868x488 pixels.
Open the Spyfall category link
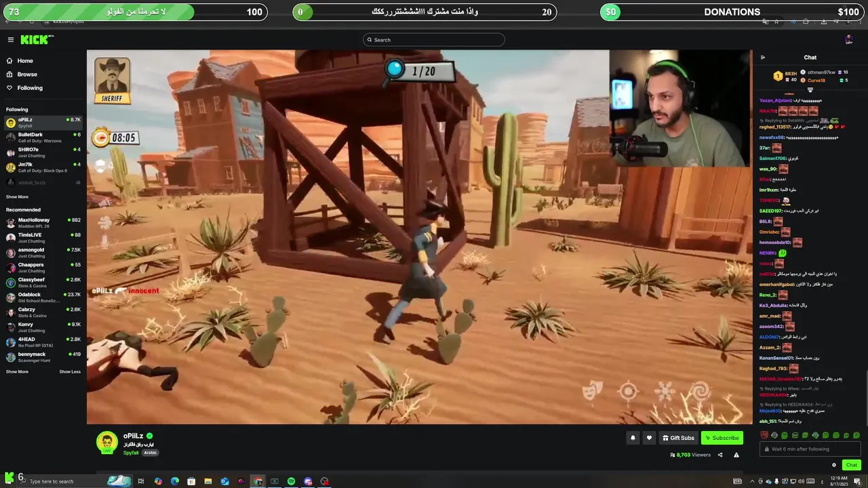(x=130, y=453)
